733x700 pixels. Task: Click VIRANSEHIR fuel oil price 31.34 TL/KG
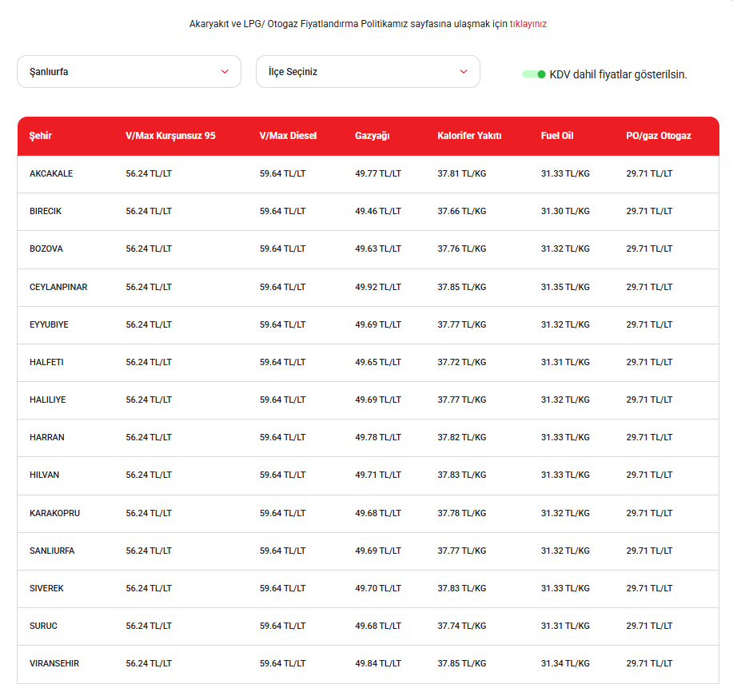[565, 663]
